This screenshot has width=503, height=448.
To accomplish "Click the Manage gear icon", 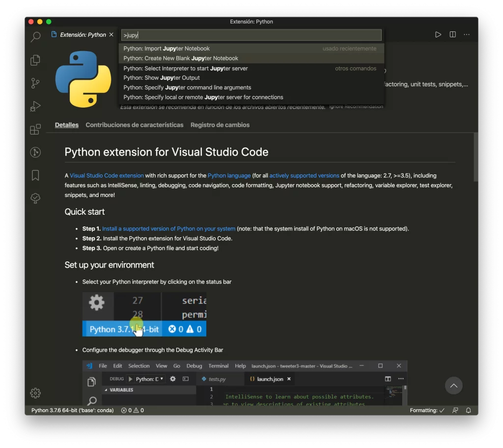I will pyautogui.click(x=35, y=393).
